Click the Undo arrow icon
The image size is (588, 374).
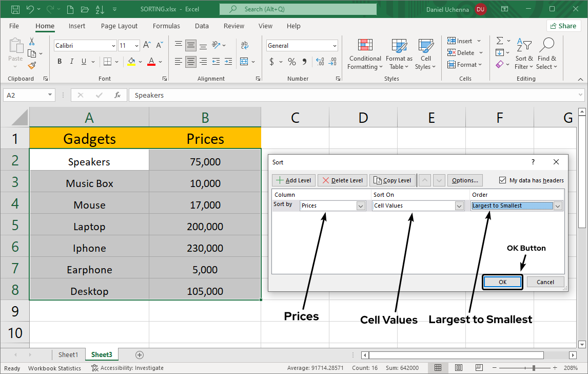click(30, 9)
